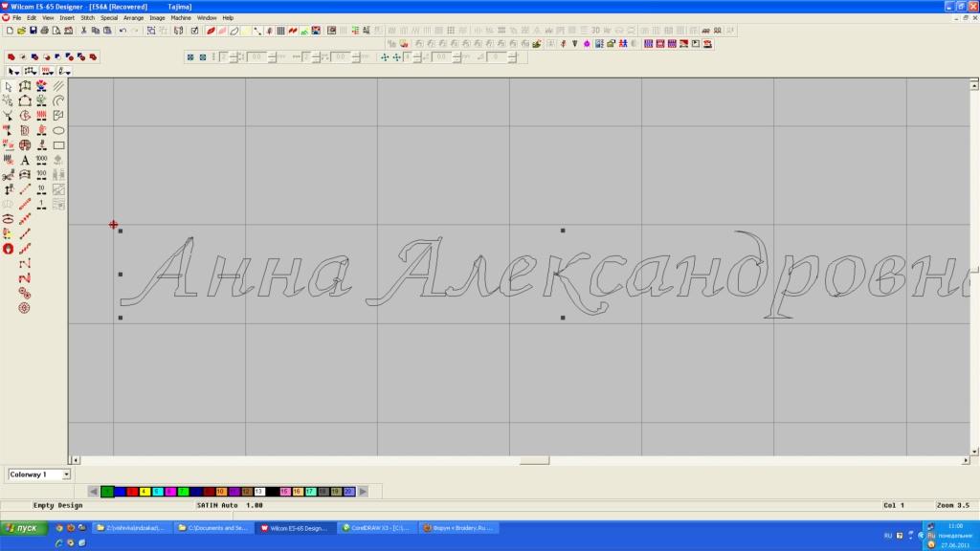This screenshot has width=980, height=551.
Task: Select the Lettering tool (A icon)
Action: [x=25, y=161]
